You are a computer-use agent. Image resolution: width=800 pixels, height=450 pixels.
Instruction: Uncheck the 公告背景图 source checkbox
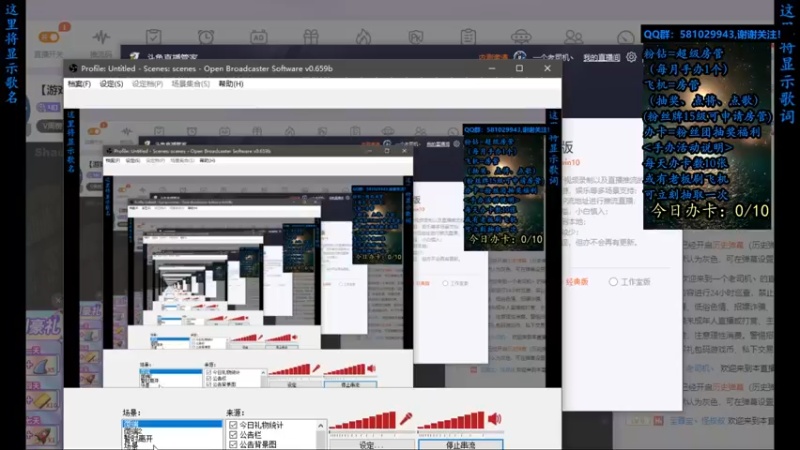click(233, 444)
